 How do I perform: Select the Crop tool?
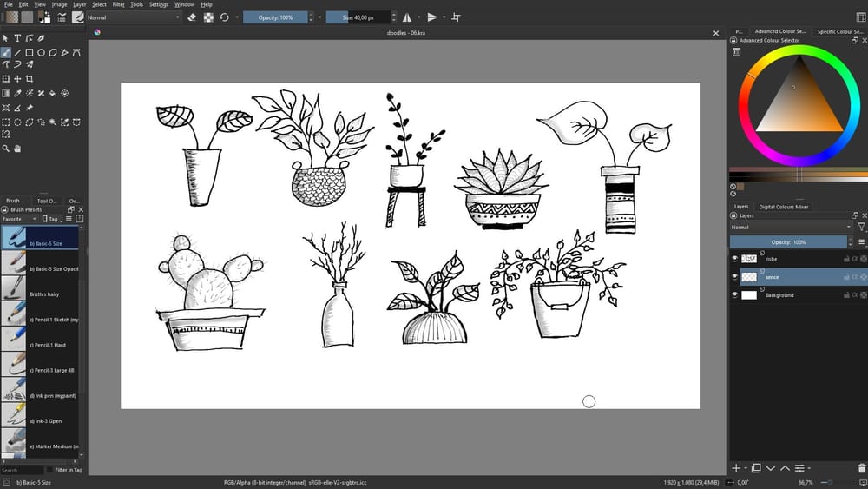(30, 79)
